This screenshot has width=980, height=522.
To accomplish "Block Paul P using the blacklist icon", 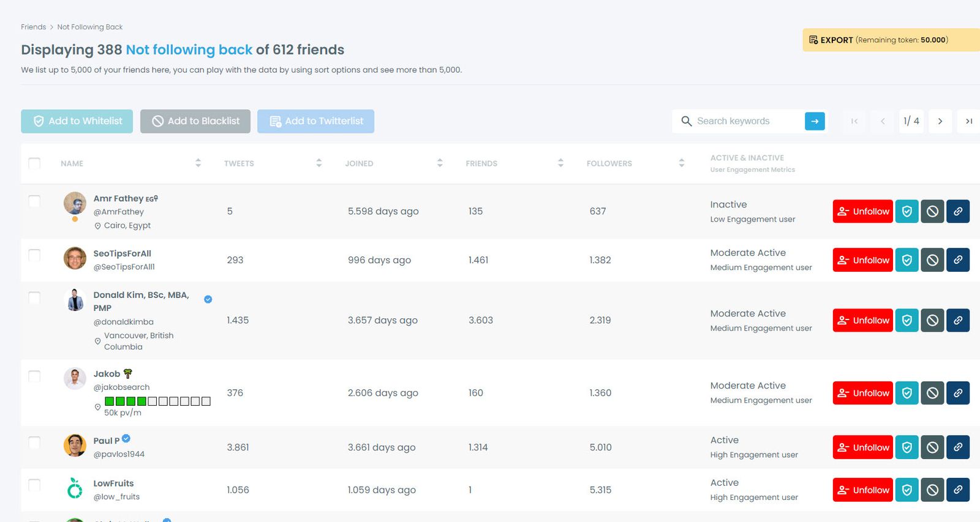I will click(x=932, y=448).
